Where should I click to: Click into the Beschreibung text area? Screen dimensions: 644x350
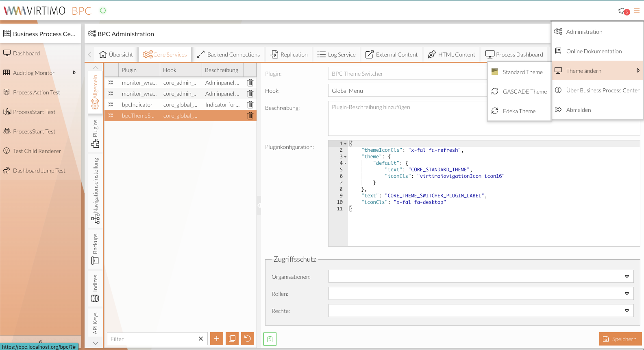click(407, 118)
